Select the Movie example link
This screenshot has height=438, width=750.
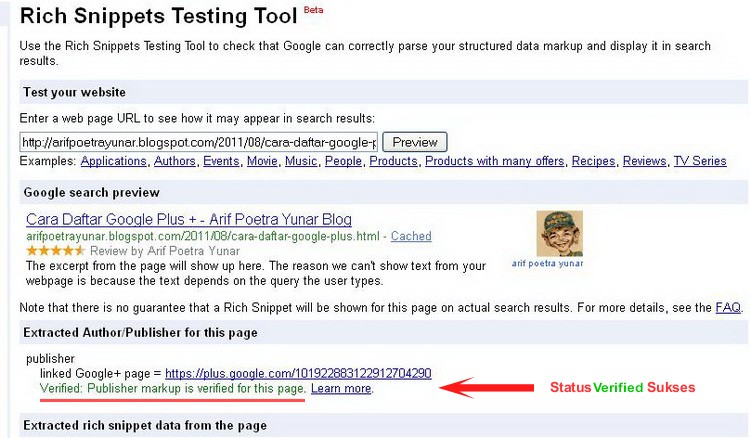coord(262,161)
